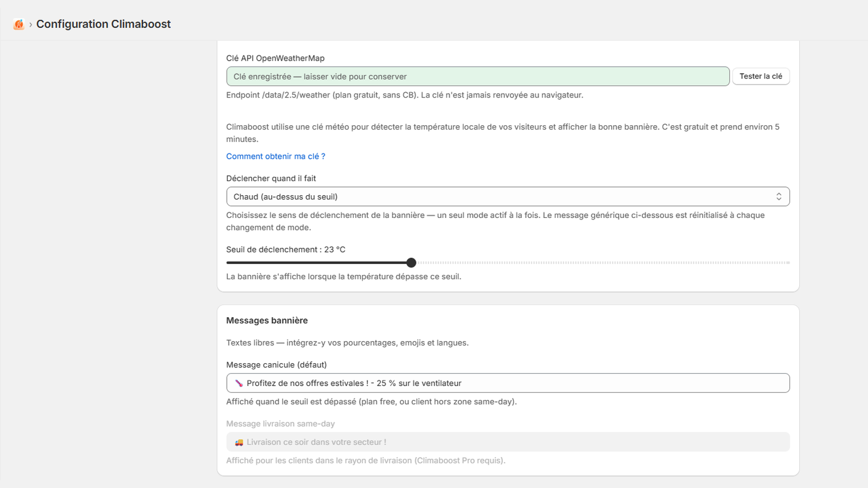Click the delivery truck emoji

239,442
